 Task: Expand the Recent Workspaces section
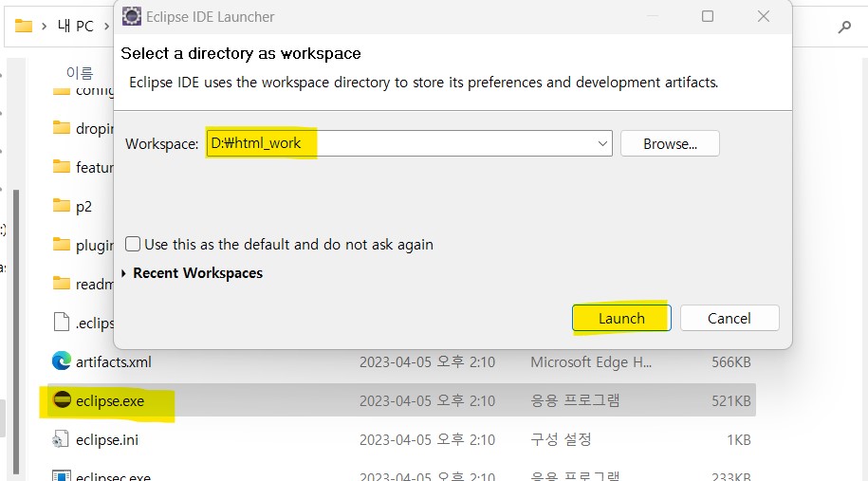click(123, 273)
